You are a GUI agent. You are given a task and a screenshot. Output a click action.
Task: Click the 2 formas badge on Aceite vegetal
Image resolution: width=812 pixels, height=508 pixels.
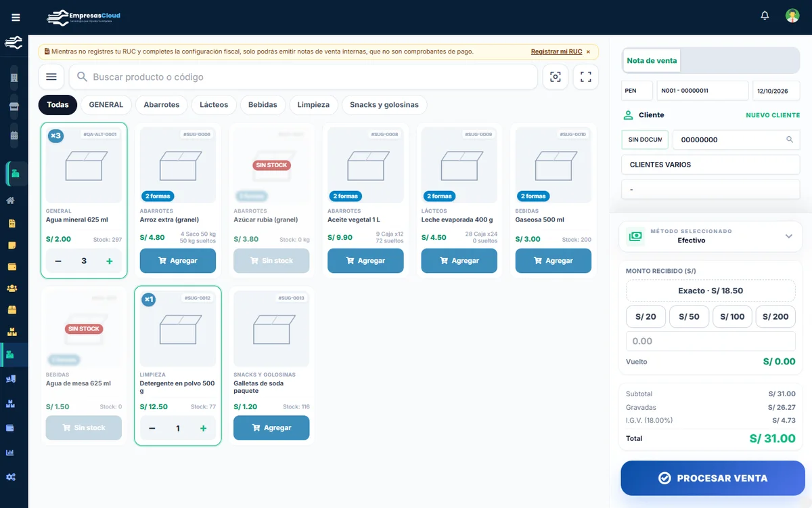(346, 196)
